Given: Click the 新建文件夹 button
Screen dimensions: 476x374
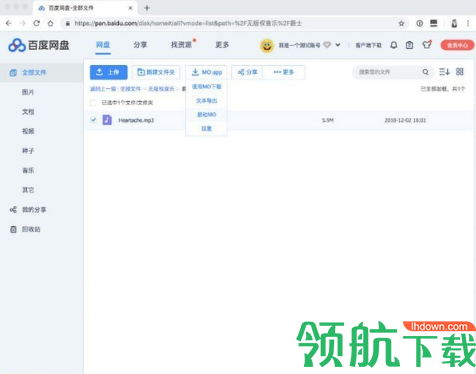Looking at the screenshot, I should [x=156, y=72].
